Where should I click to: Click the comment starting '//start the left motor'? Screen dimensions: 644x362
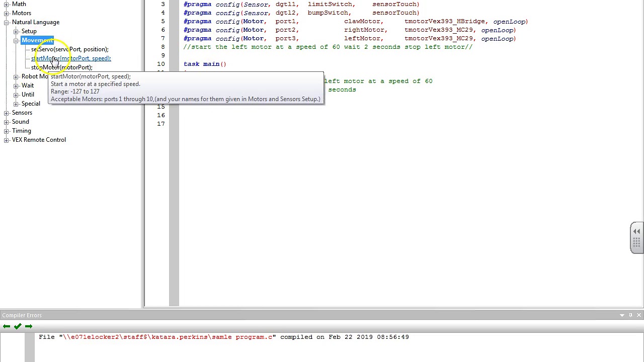(x=328, y=47)
